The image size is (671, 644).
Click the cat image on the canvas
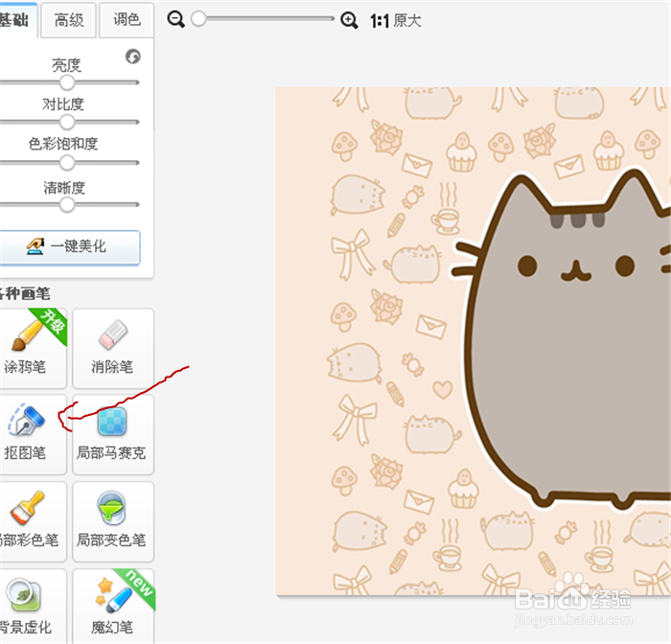pos(474,341)
